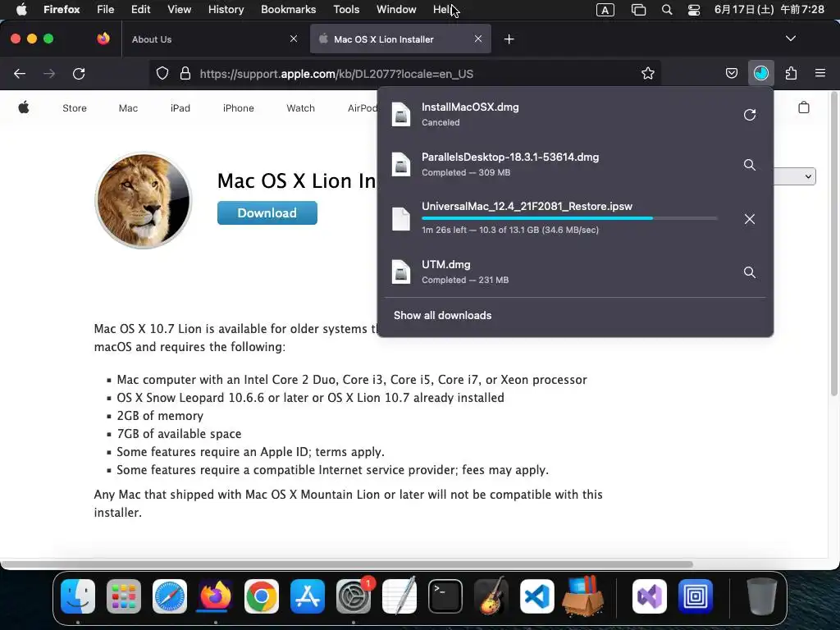Viewport: 840px width, 630px height.
Task: Click the lion artwork thumbnail
Action: point(143,200)
